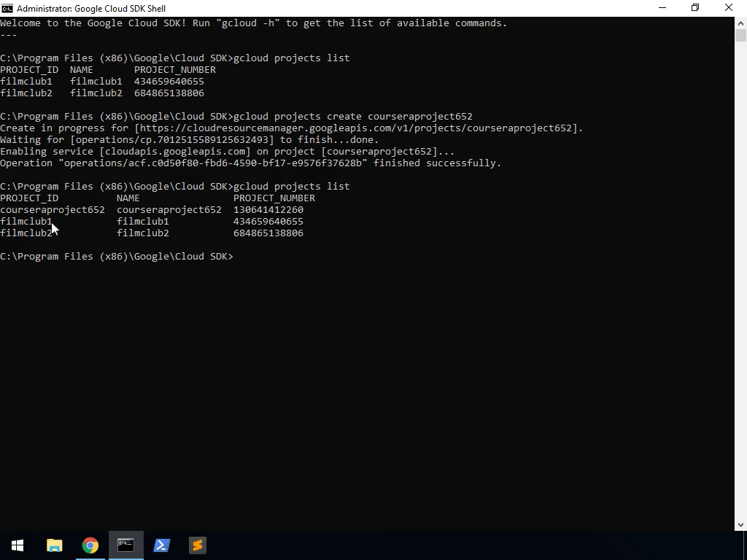747x560 pixels.
Task: Click the 'finished successfully.' text
Action: coord(437,163)
